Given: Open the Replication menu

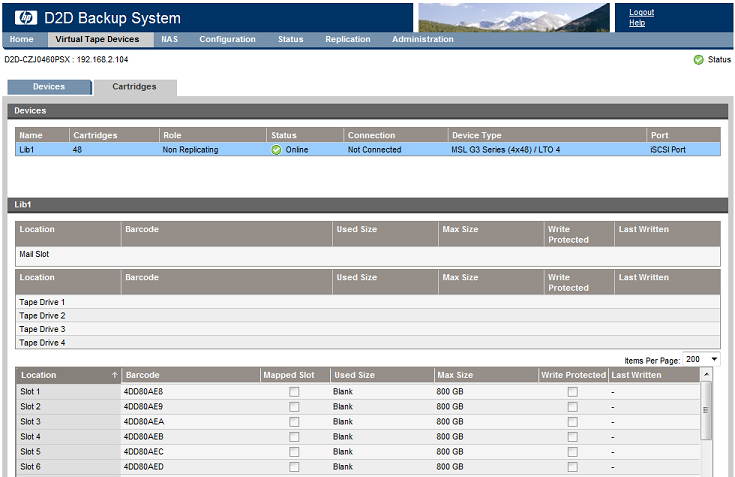Looking at the screenshot, I should click(x=348, y=39).
